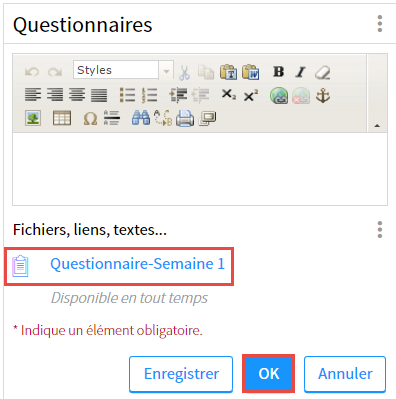The width and height of the screenshot is (396, 399).
Task: Toggle bold formatting in the editor toolbar
Action: tap(278, 72)
